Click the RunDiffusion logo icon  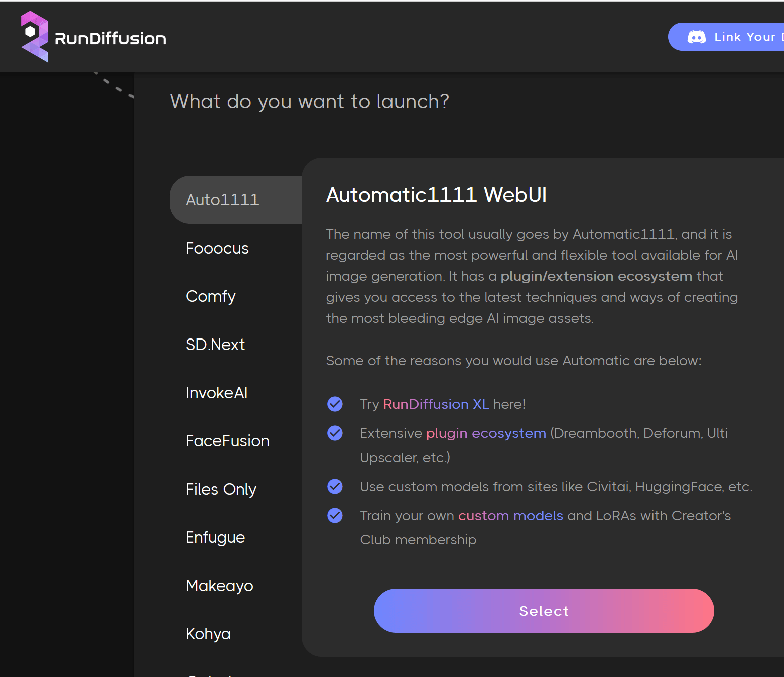[x=35, y=37]
